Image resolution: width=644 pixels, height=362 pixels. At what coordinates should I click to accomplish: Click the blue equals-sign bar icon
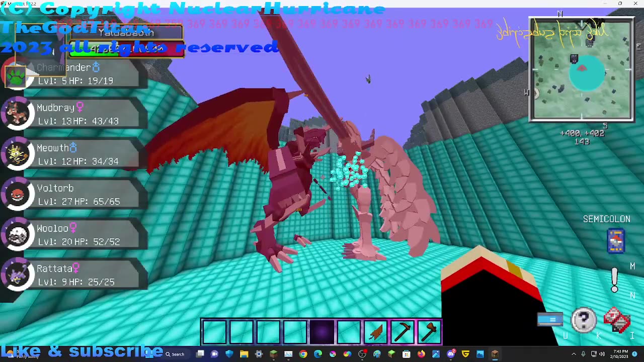click(550, 319)
